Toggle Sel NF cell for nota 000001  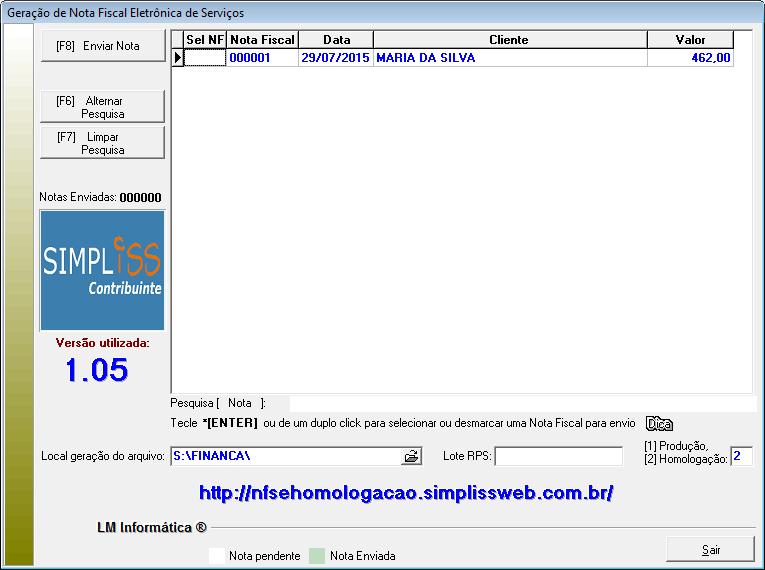pos(206,58)
